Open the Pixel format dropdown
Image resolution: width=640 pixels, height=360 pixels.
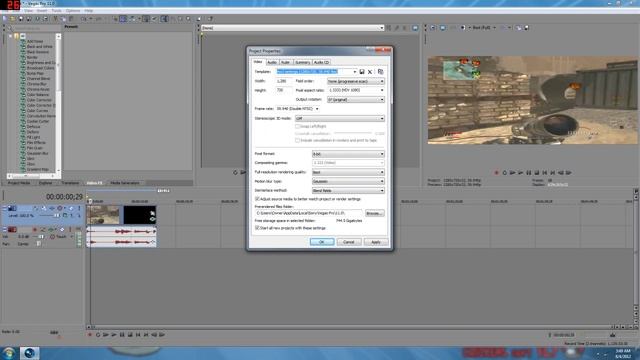pos(348,154)
